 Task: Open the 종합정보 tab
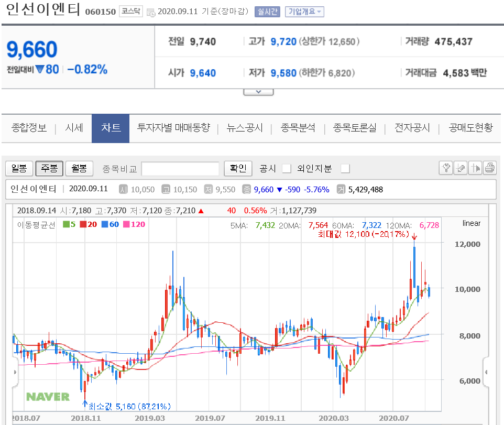click(29, 128)
